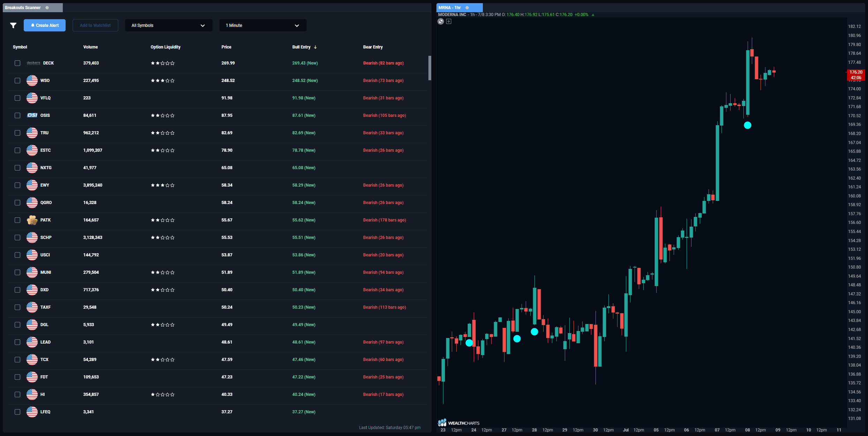Click the flag icon in TCX row
The image size is (868, 436).
(x=32, y=360)
